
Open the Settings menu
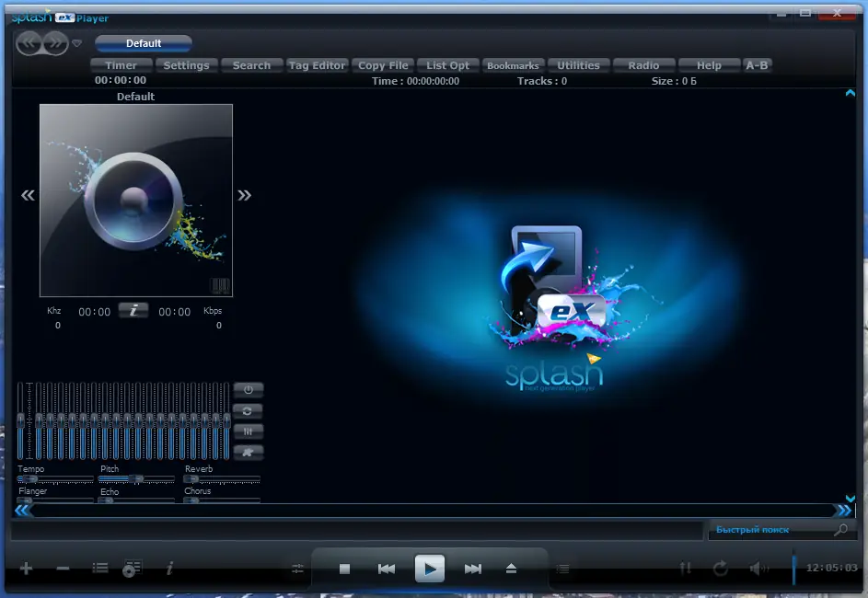coord(186,65)
